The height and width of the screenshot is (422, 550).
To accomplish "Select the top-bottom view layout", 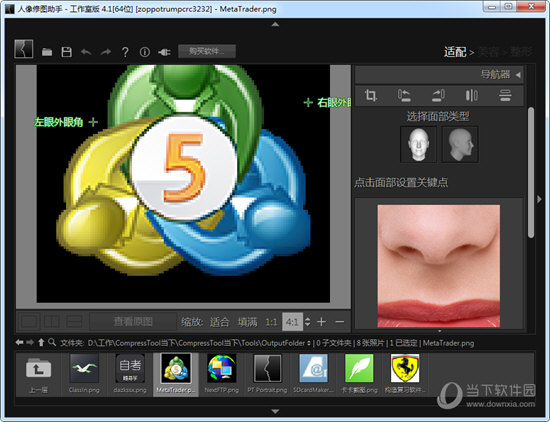I will tap(74, 322).
